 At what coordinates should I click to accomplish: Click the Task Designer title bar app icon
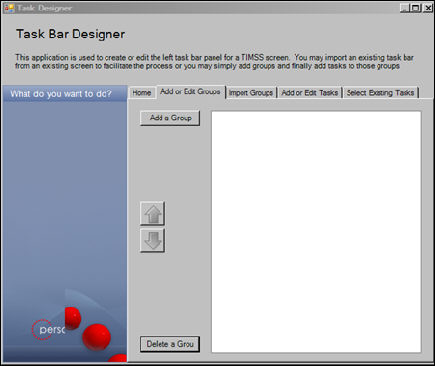pyautogui.click(x=9, y=7)
